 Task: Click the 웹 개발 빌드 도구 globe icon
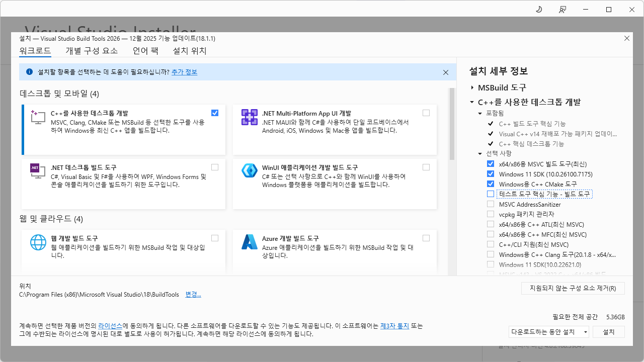38,242
